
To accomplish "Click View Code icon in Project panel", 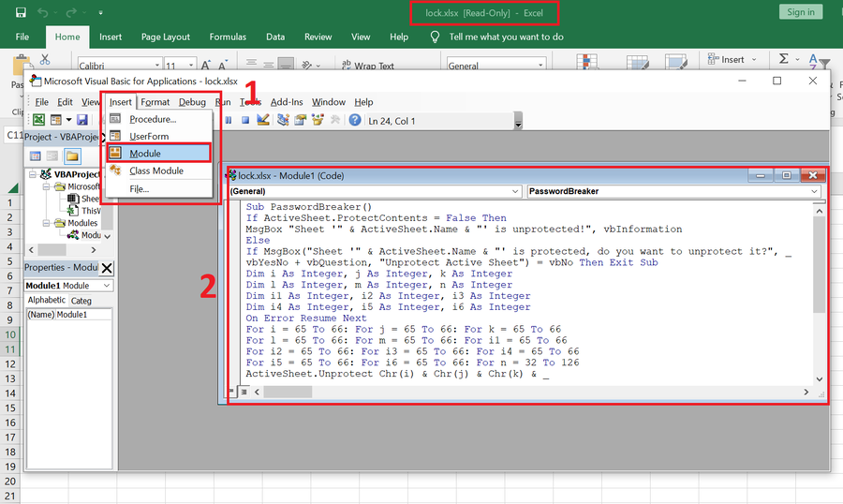I will [x=36, y=156].
